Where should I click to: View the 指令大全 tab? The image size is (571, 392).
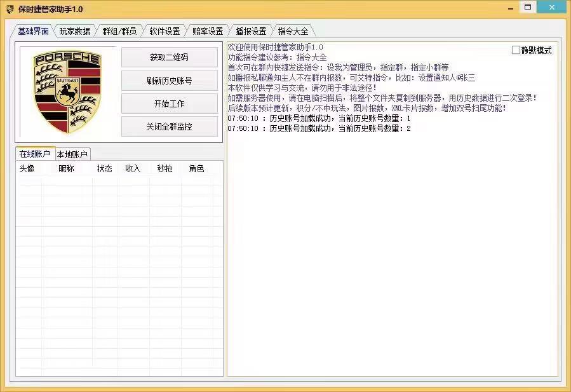293,31
